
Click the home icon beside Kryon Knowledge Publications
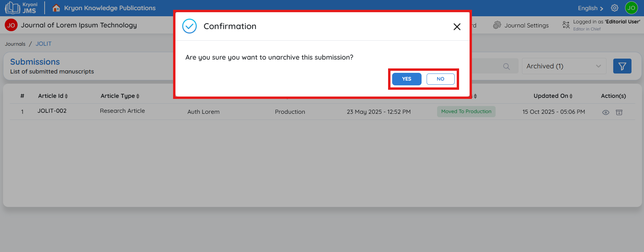click(56, 8)
